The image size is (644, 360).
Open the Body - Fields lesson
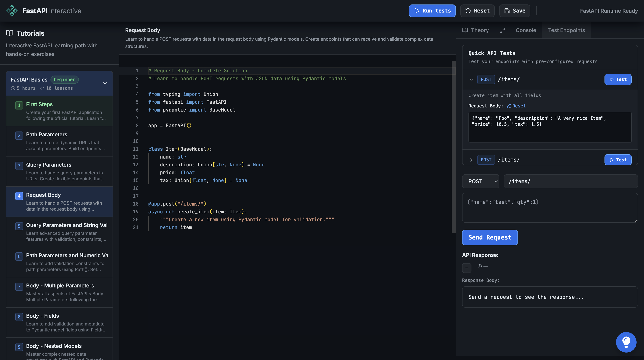click(x=59, y=323)
